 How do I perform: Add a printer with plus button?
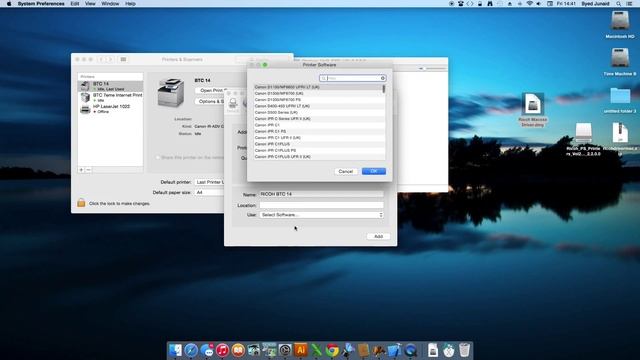pyautogui.click(x=81, y=170)
